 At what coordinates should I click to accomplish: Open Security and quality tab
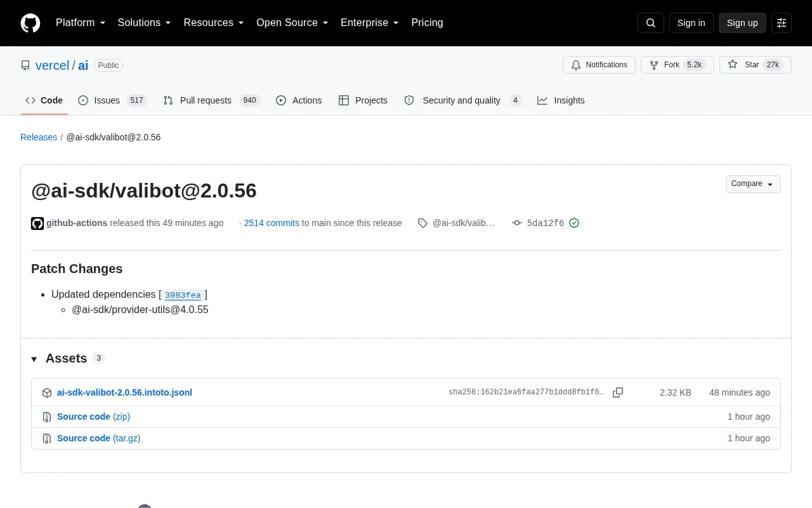[463, 100]
